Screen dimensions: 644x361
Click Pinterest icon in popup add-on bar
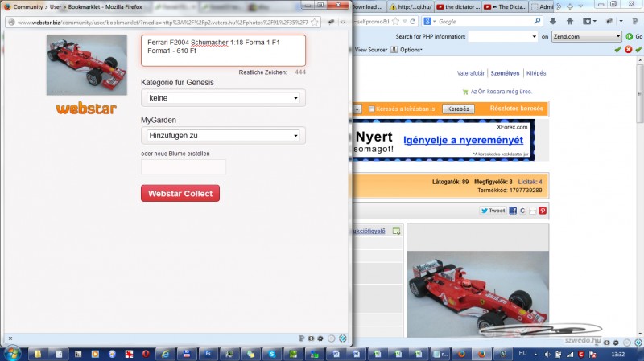point(301,338)
